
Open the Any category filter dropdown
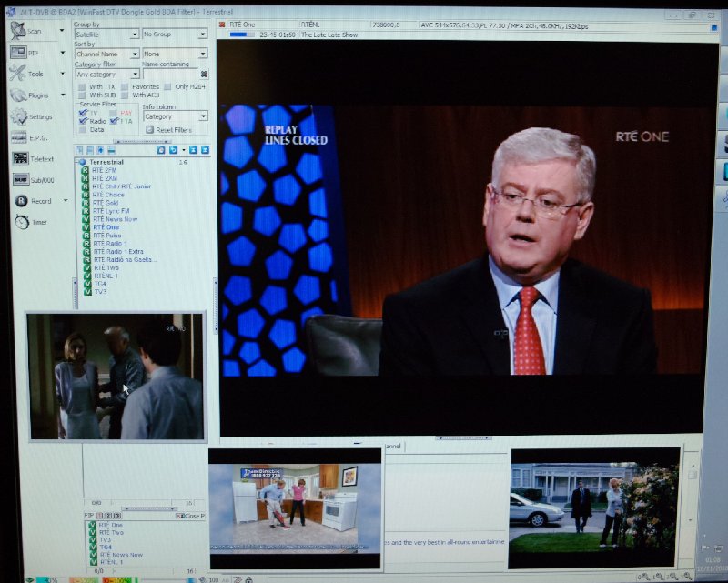[106, 75]
